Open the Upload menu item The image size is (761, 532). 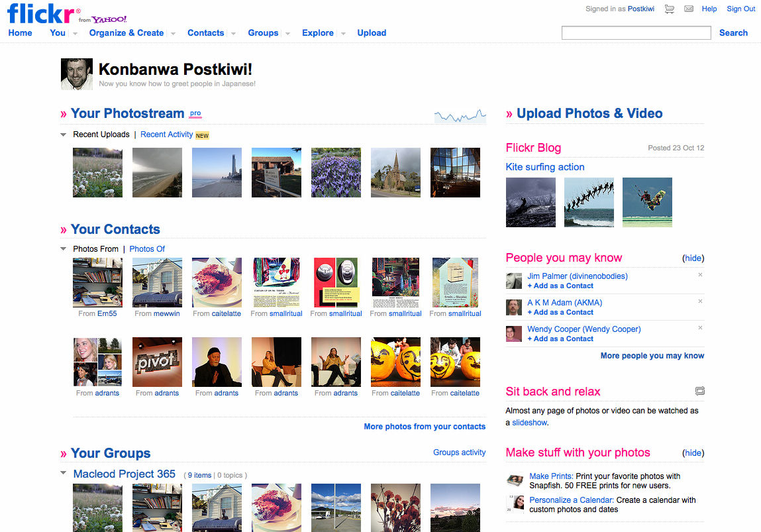click(x=372, y=32)
